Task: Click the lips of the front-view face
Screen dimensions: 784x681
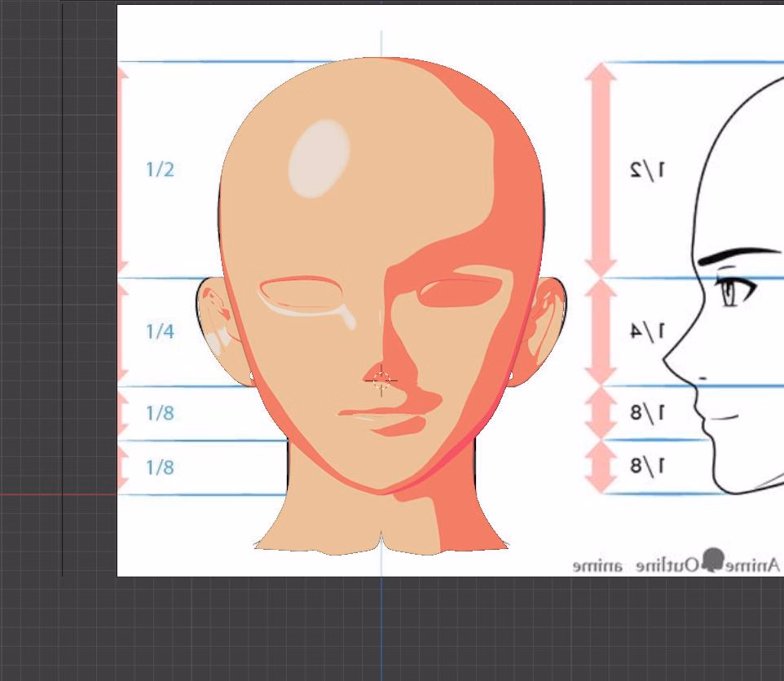Action: tap(390, 418)
